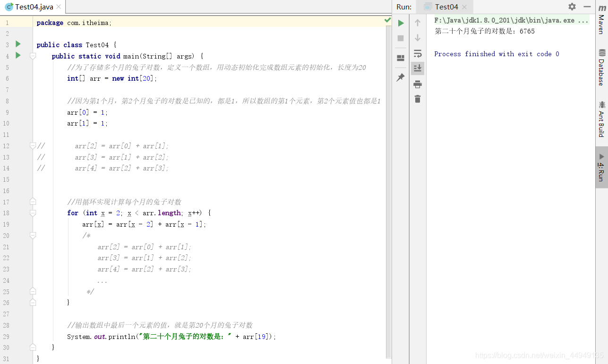Image resolution: width=608 pixels, height=364 pixels.
Task: Pin the Run tool window tab
Action: (400, 77)
